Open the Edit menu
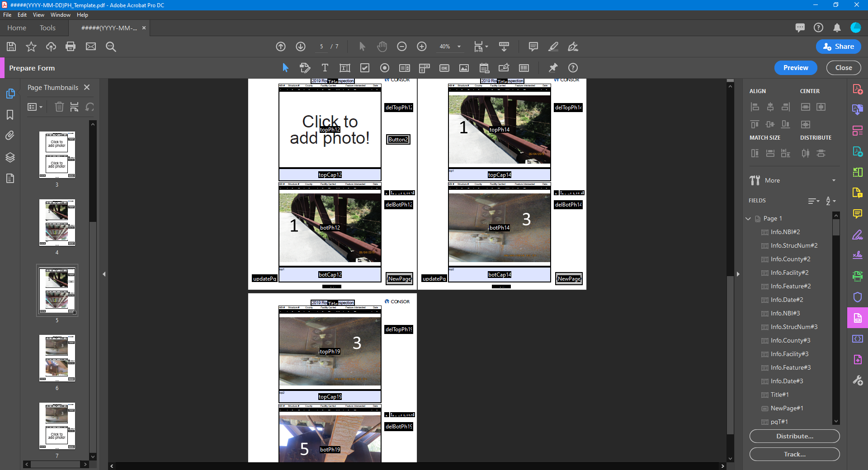The height and width of the screenshot is (470, 868). point(22,14)
